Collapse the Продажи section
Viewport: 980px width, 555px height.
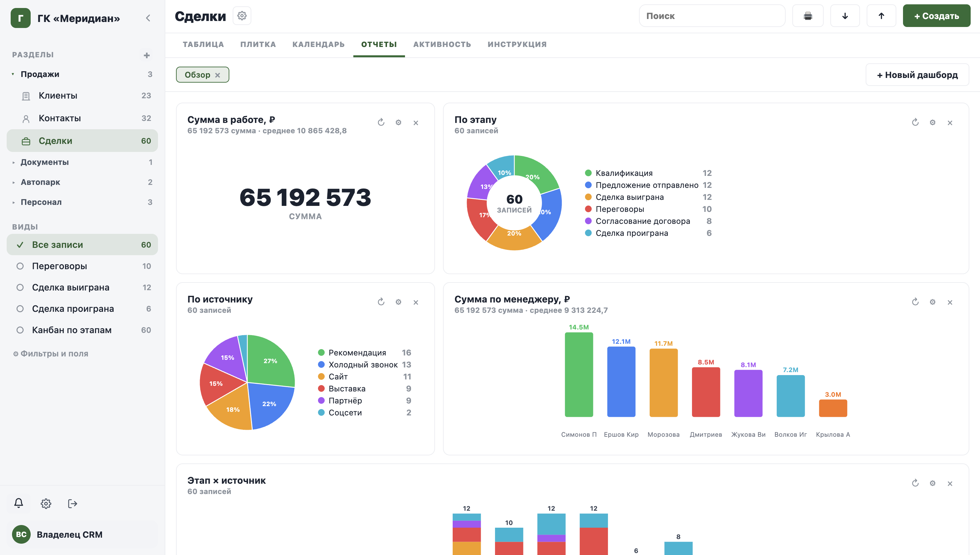[13, 74]
